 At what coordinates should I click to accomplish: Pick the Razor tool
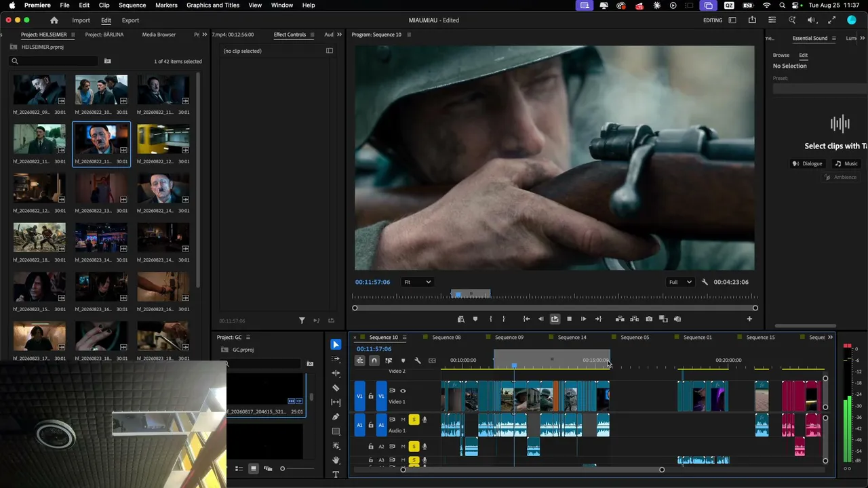[x=336, y=388]
